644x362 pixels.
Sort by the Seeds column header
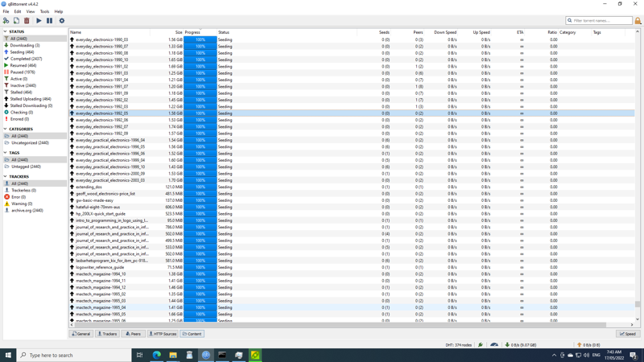[x=384, y=32]
